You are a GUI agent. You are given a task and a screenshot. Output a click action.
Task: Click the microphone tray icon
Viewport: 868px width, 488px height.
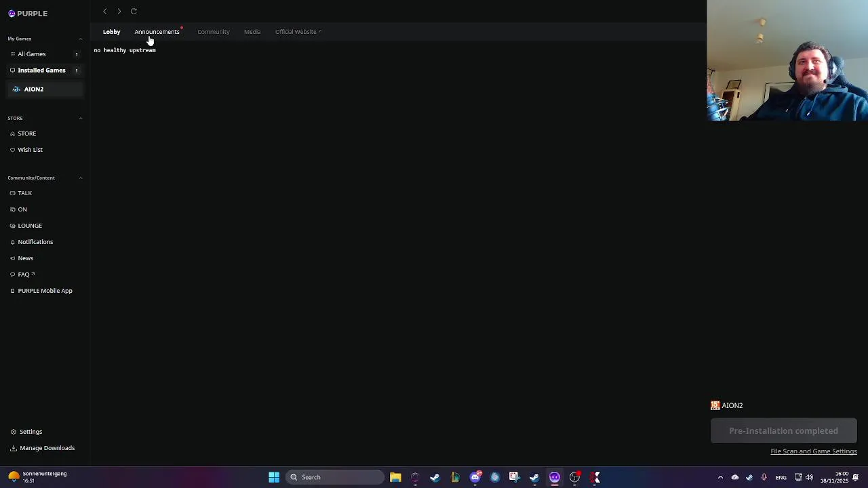pos(764,477)
